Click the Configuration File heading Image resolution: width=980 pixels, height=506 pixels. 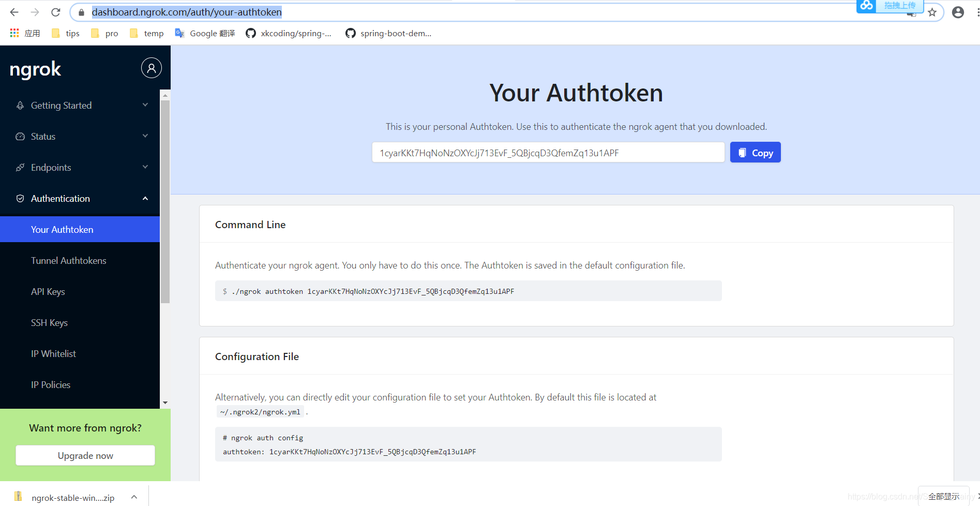point(257,356)
